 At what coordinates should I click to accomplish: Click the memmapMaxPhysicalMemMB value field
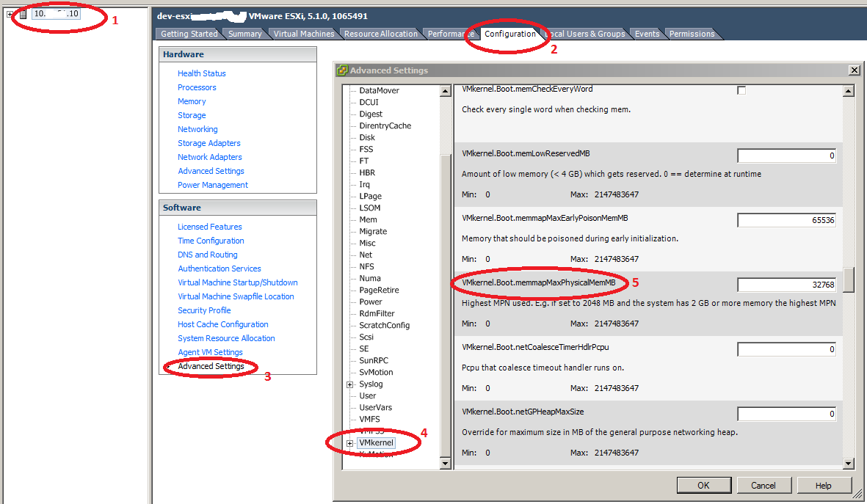coord(786,285)
